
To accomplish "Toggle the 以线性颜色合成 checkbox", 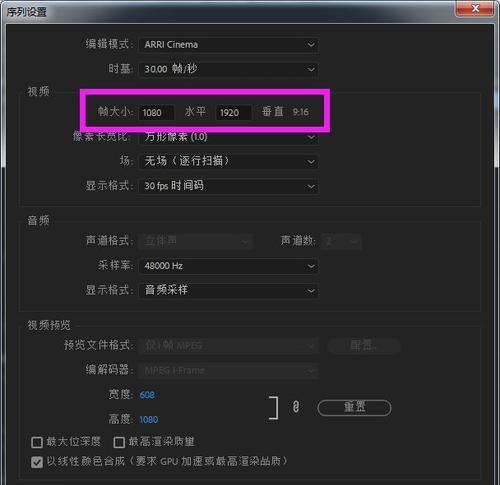I will [x=37, y=462].
